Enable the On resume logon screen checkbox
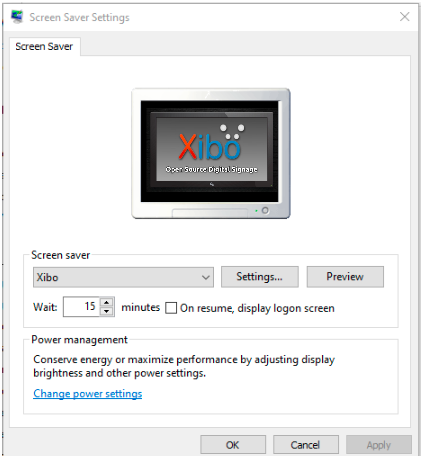 171,308
